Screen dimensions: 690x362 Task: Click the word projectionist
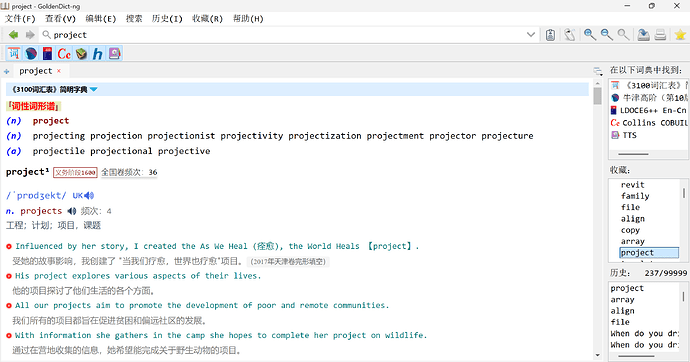pos(181,136)
